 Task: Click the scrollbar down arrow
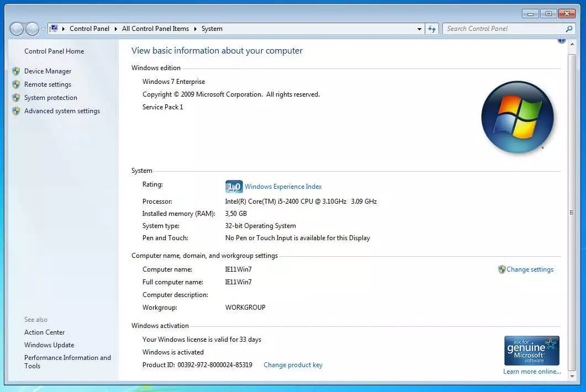(572, 377)
